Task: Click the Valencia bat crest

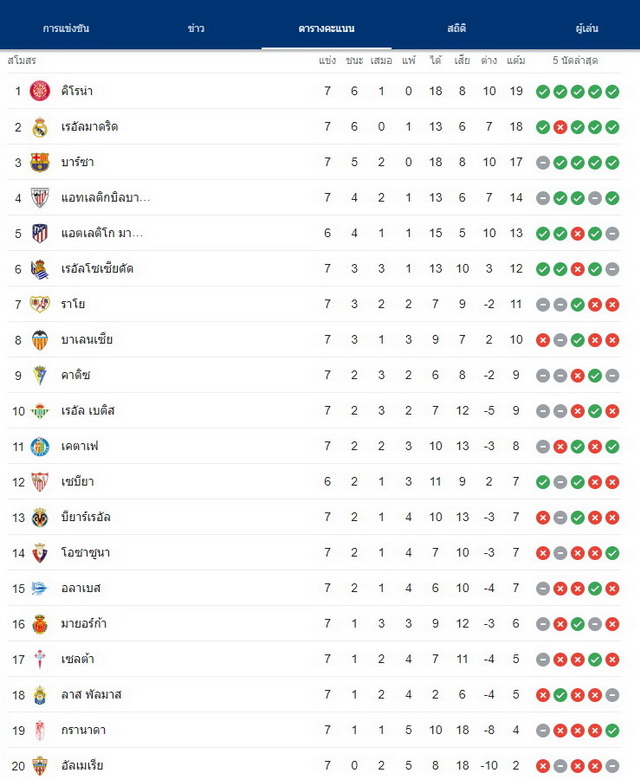Action: 40,340
